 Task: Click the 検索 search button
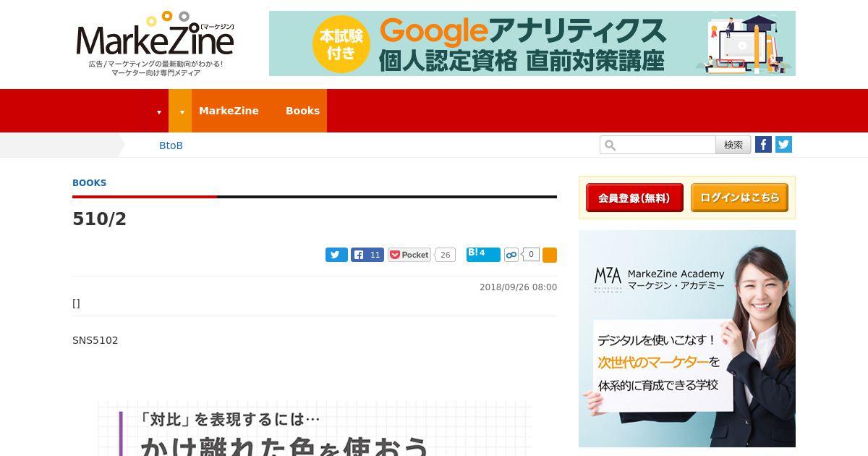(x=733, y=145)
